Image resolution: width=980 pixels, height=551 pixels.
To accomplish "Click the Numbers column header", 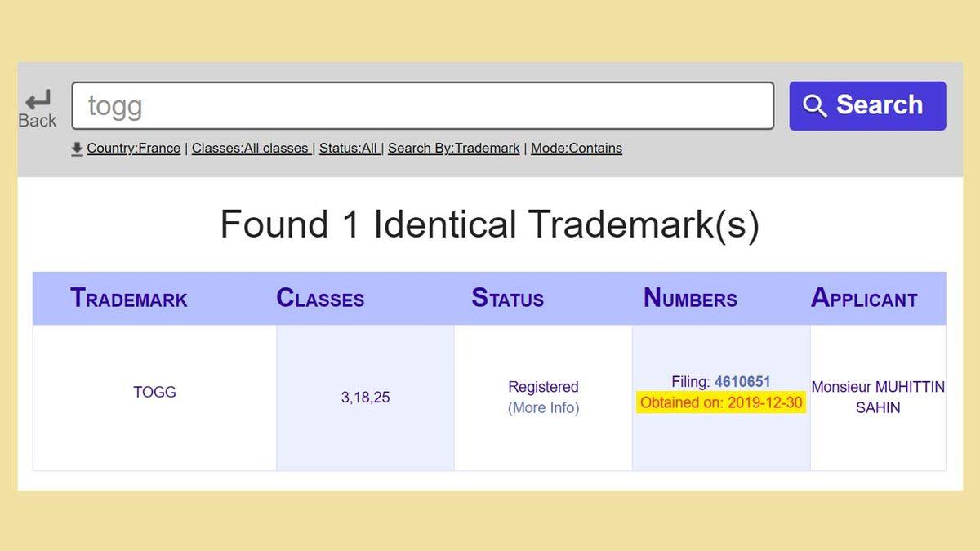I will pyautogui.click(x=690, y=299).
